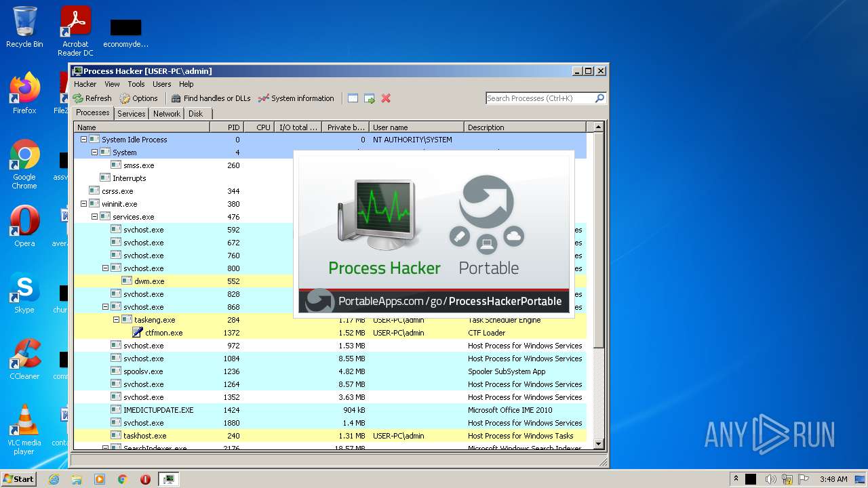Collapse the System Idle Process node
868x488 pixels.
84,140
